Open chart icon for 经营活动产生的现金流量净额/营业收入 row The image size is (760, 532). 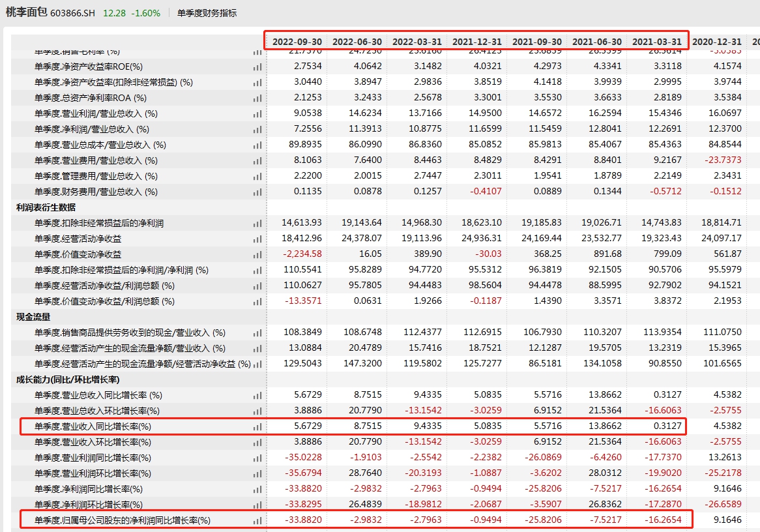click(257, 349)
